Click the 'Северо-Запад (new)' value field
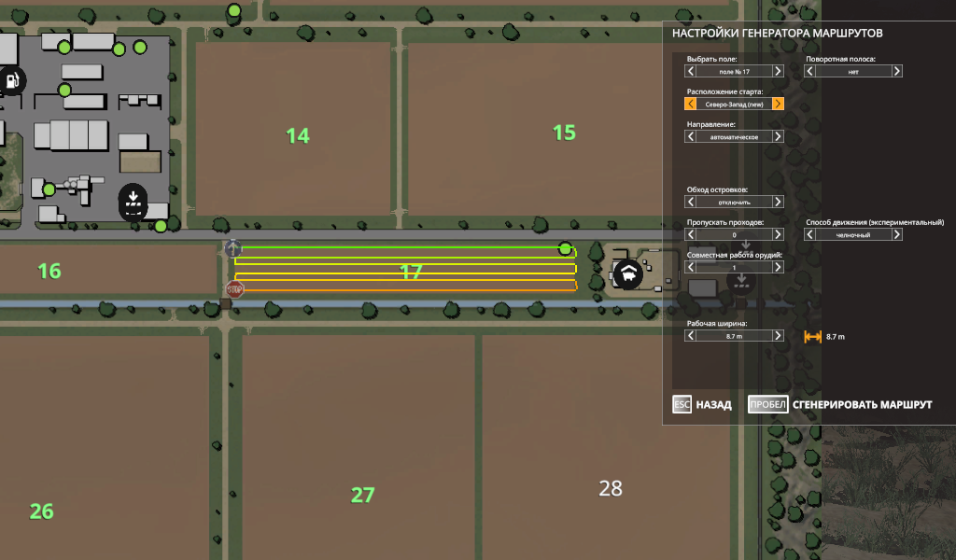The height and width of the screenshot is (560, 956). (734, 105)
